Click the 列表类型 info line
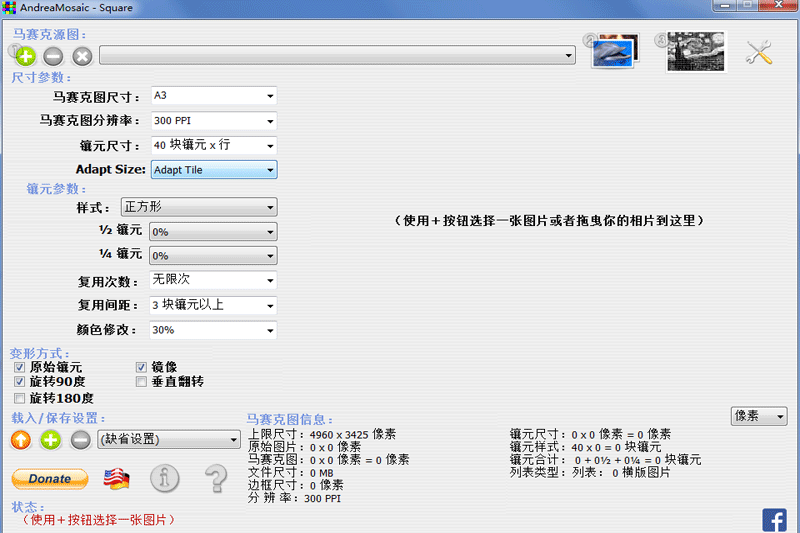 [590, 473]
